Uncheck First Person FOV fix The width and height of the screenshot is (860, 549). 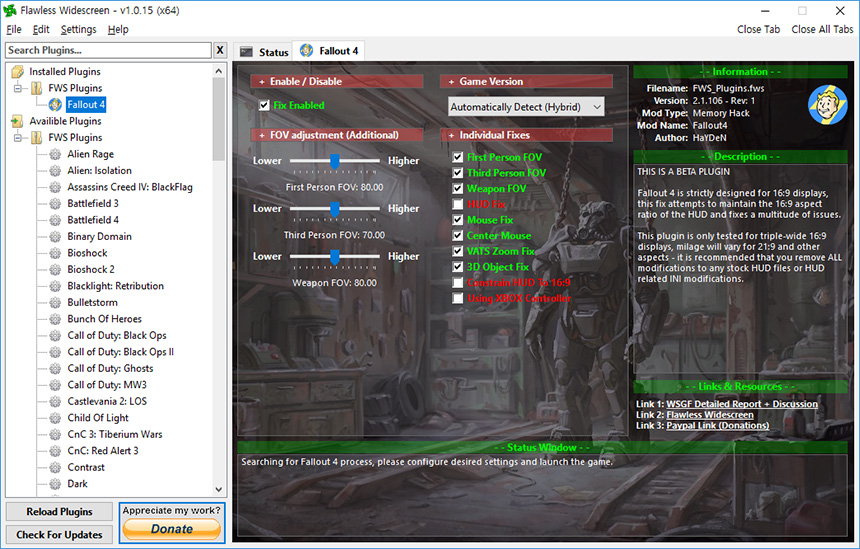tap(457, 157)
